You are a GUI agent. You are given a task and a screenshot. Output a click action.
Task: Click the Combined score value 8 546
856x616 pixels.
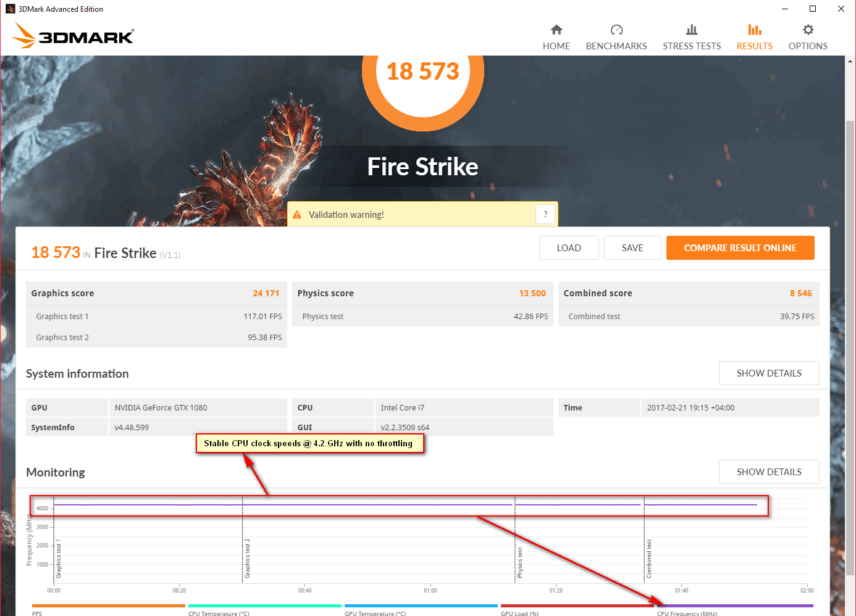tap(801, 293)
